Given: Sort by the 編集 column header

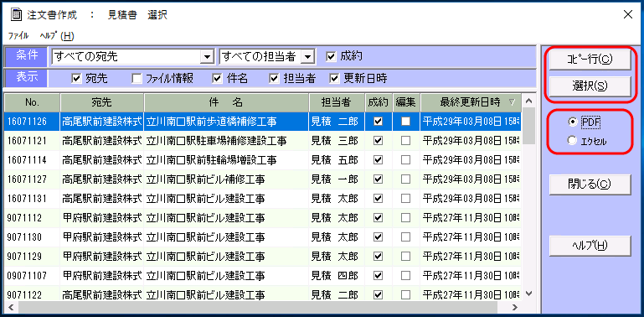Looking at the screenshot, I should [406, 102].
